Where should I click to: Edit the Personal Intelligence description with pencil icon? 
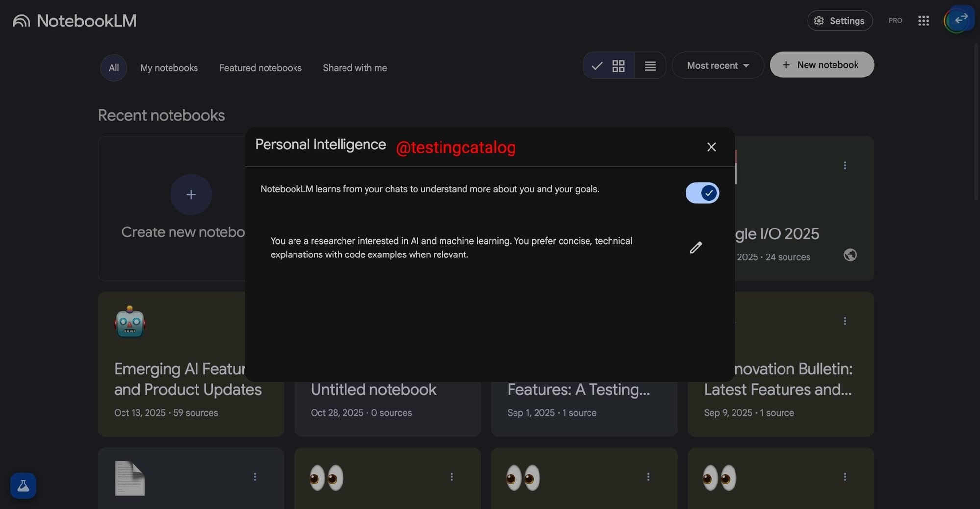(x=696, y=247)
